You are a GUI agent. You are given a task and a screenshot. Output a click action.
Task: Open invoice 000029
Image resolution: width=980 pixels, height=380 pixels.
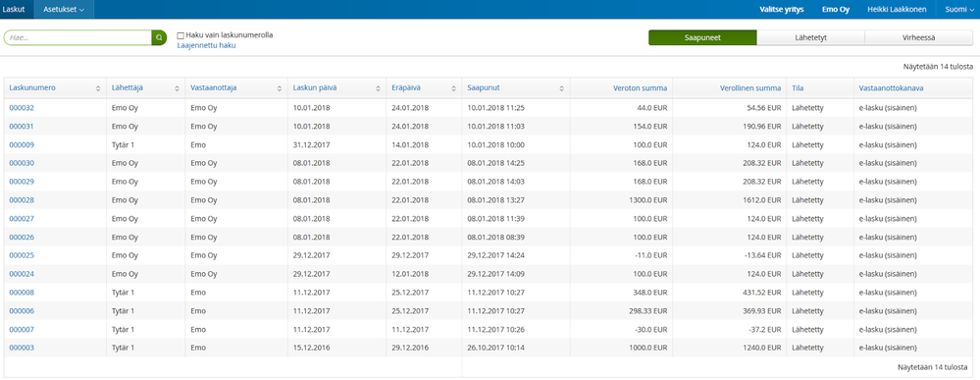pos(22,182)
